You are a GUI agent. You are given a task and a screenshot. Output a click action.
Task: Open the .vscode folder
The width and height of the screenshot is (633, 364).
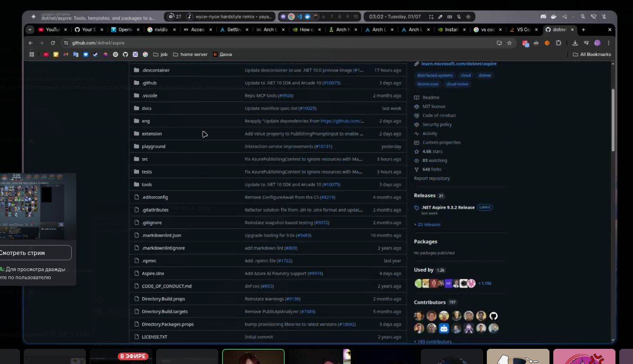149,96
